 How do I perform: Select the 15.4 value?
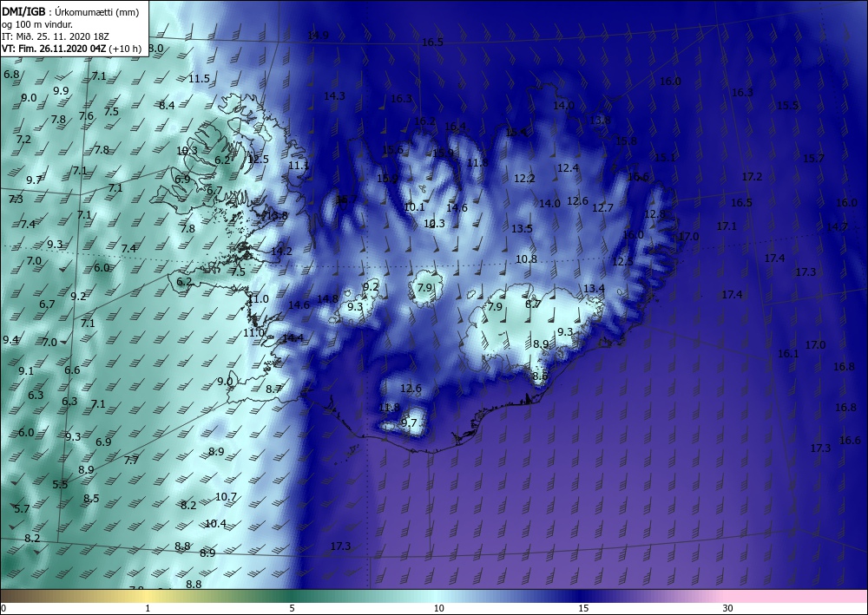pos(516,133)
